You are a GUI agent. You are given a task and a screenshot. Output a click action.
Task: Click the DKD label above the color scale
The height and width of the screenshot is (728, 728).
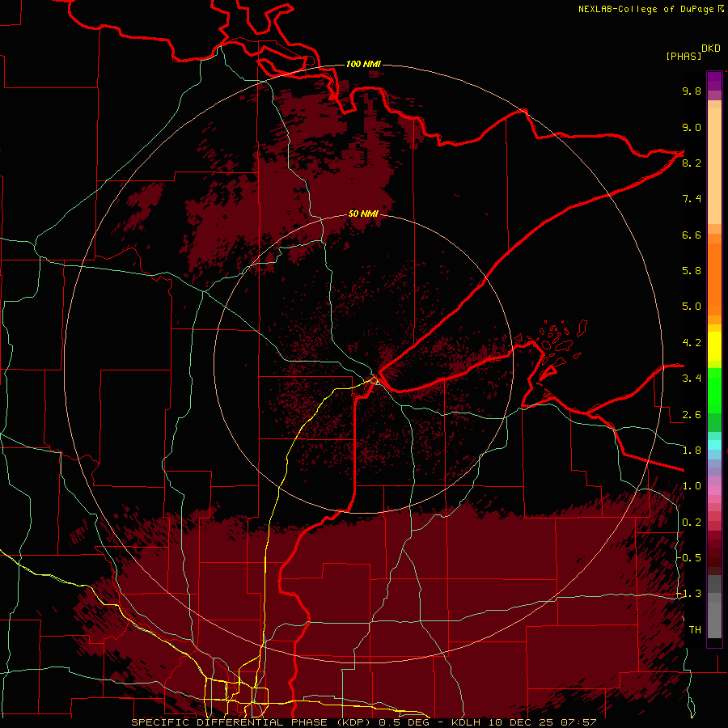711,49
